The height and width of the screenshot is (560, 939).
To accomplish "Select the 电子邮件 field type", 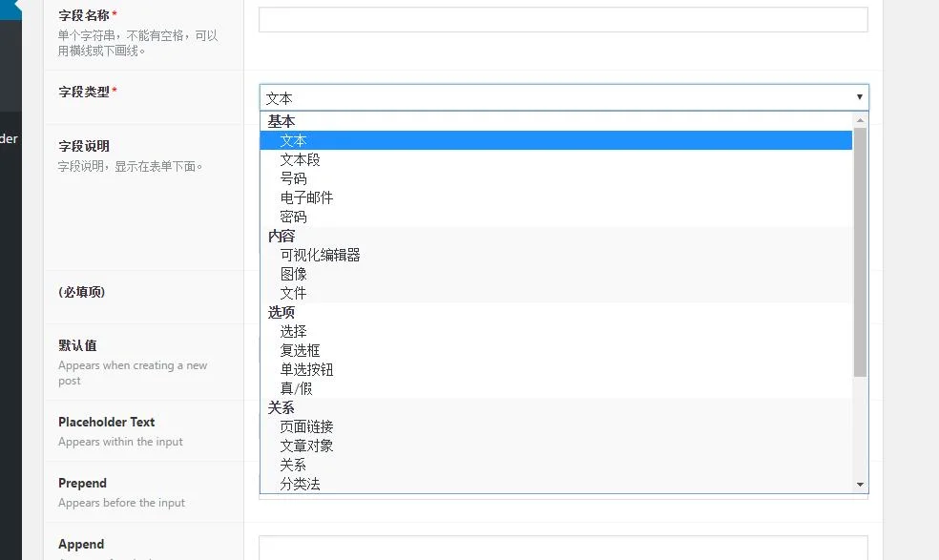I will pyautogui.click(x=307, y=197).
